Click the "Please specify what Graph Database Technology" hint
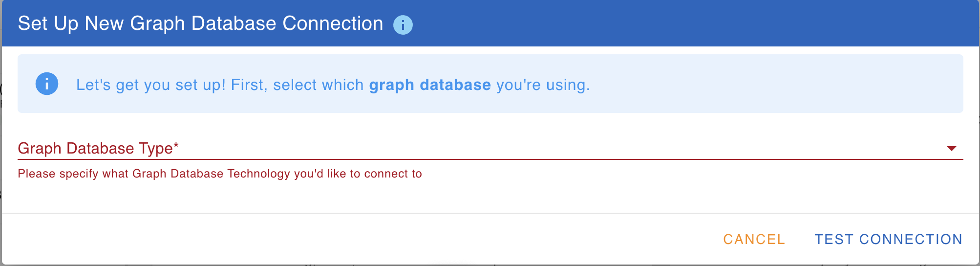Screen dimensions: 980x266 (x=220, y=174)
